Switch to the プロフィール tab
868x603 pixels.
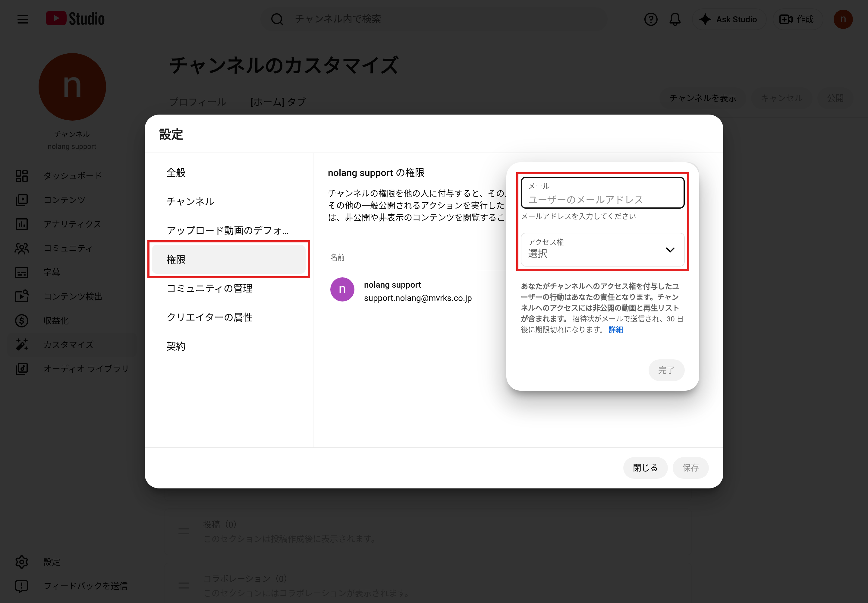197,102
